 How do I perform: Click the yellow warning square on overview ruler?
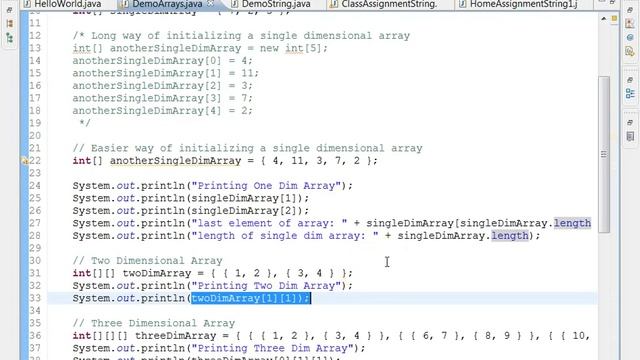pos(614,19)
